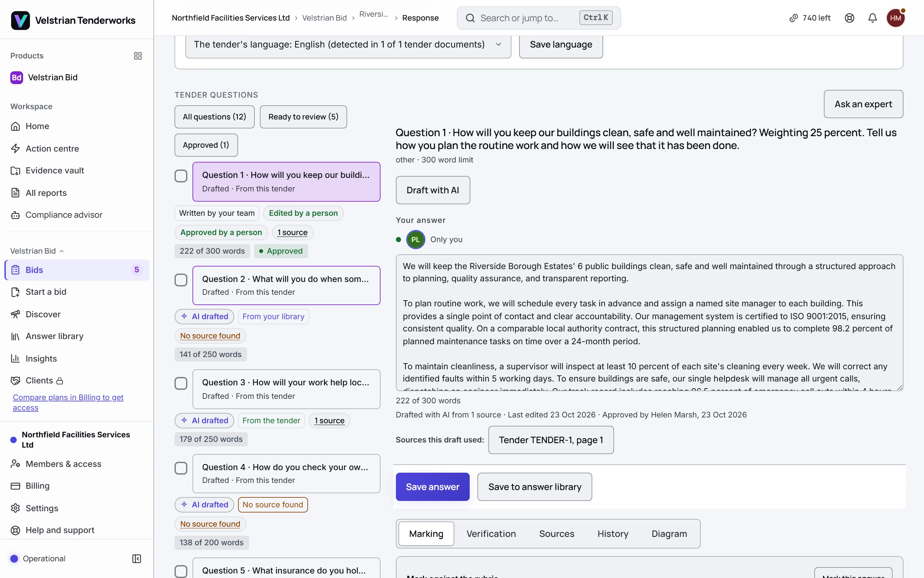The width and height of the screenshot is (924, 578).
Task: Switch to the Verification tab
Action: coord(491,534)
